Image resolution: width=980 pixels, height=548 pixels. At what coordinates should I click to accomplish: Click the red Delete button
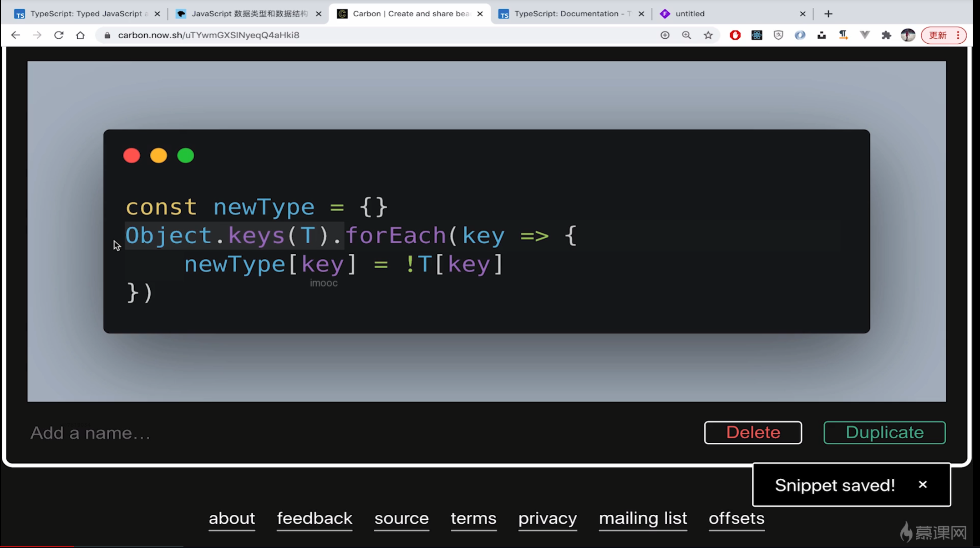click(x=752, y=432)
